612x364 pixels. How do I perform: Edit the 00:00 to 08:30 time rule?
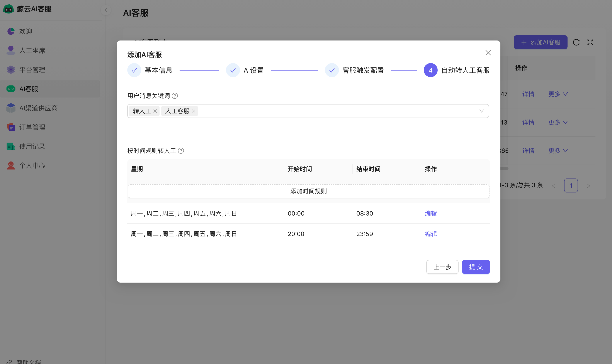point(431,213)
